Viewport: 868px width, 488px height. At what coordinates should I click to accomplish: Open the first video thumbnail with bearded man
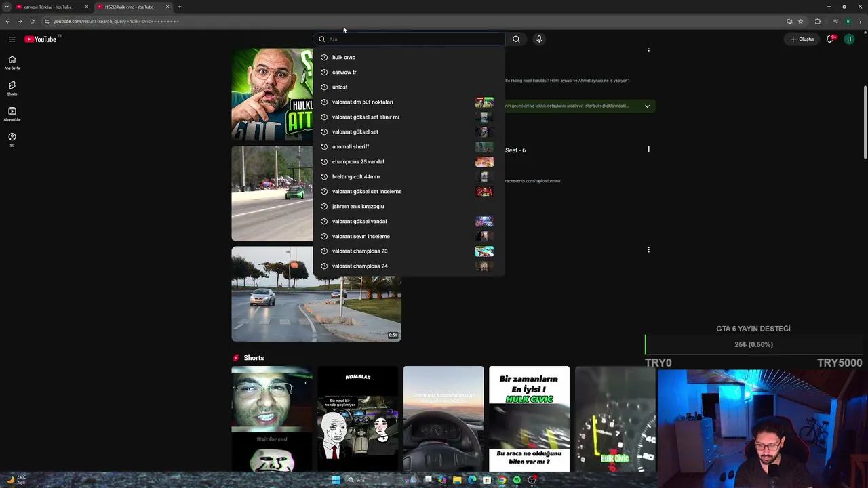[x=272, y=94]
